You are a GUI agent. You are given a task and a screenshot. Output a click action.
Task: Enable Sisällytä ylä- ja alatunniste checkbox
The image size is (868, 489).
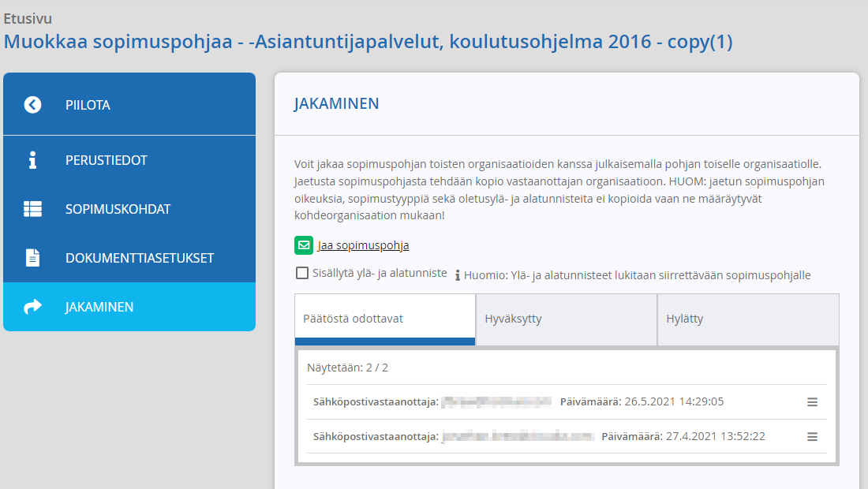tap(302, 273)
